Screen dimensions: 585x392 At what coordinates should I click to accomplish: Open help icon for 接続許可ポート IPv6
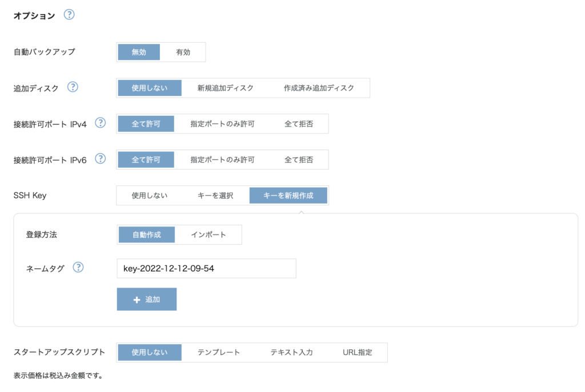pyautogui.click(x=101, y=159)
